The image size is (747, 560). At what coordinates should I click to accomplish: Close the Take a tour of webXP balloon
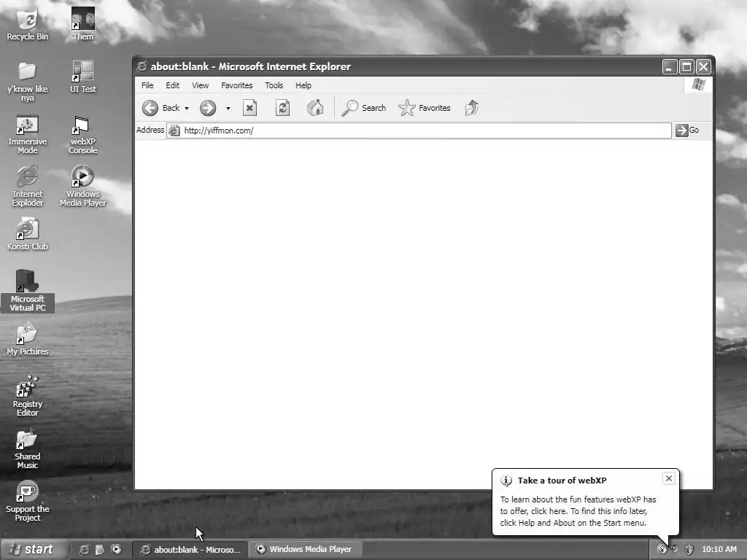(x=668, y=478)
